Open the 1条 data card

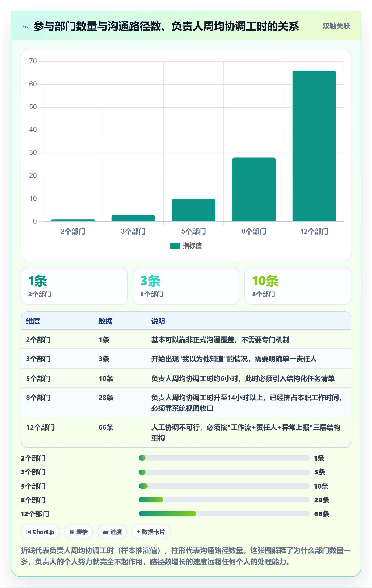point(74,286)
